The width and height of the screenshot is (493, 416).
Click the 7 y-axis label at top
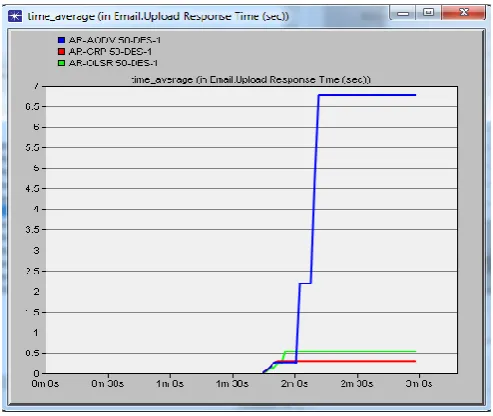(36, 86)
